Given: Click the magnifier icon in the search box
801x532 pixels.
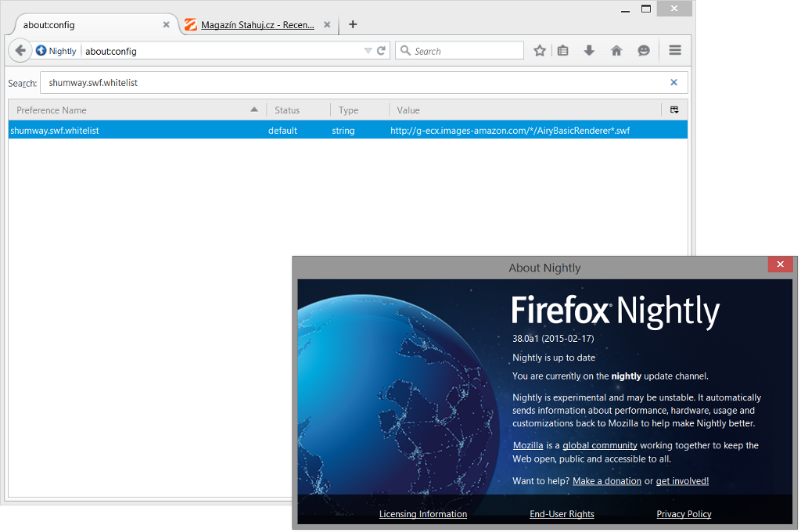Looking at the screenshot, I should click(x=406, y=51).
